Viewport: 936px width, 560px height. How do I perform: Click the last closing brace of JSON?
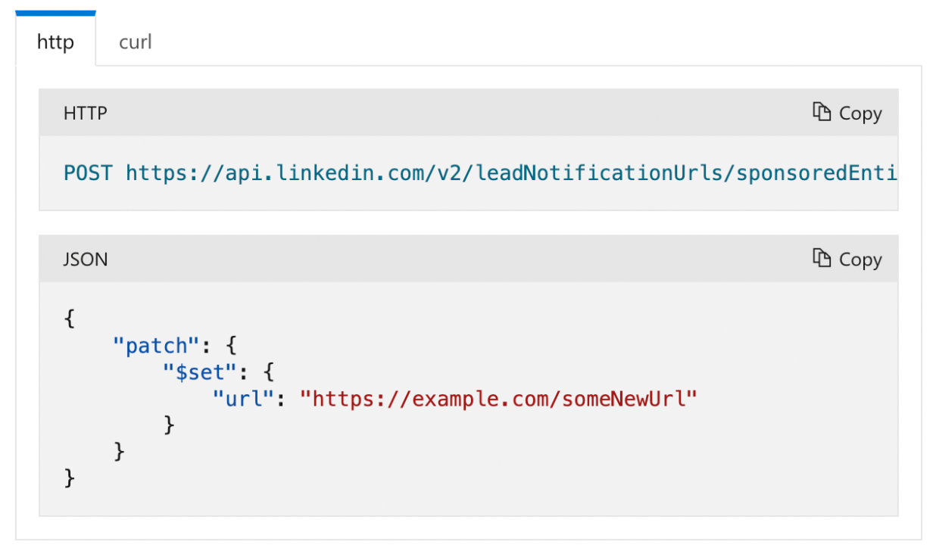coord(70,478)
